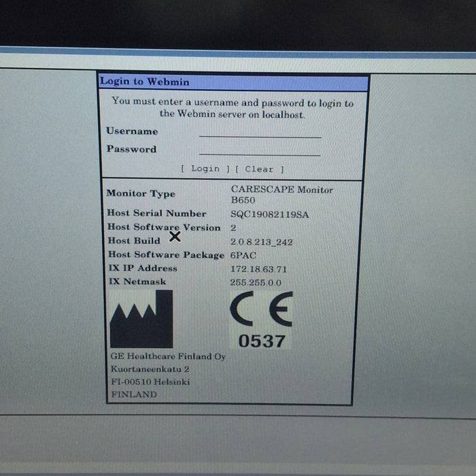Click the CARESCAPE Monitor B650 value
Image resolution: width=476 pixels, height=476 pixels.
coord(282,195)
